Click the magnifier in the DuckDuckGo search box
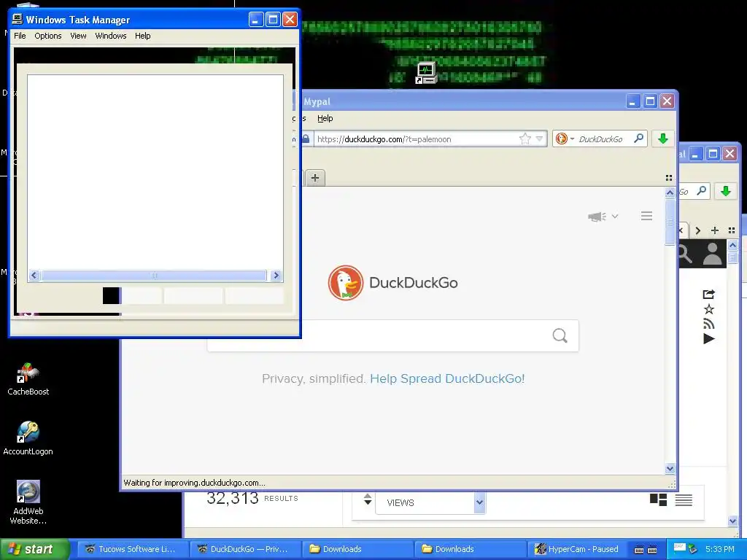Screen dimensions: 747x560 (639, 139)
